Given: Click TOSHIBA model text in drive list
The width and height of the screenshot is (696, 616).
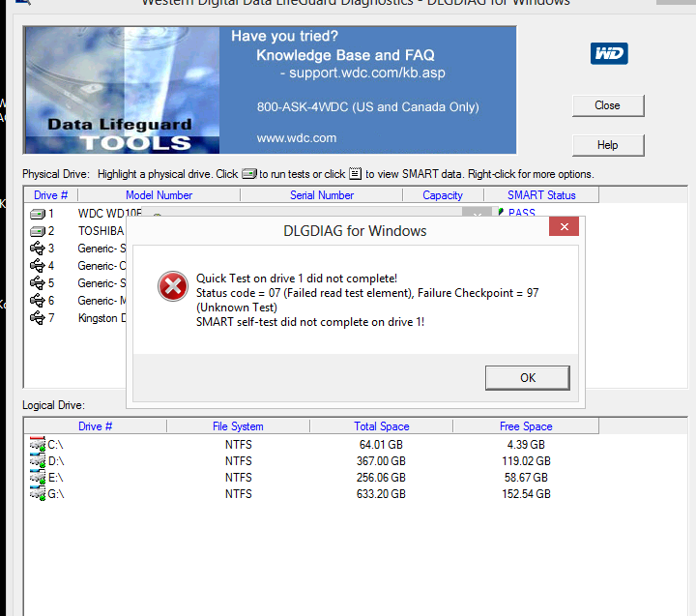Looking at the screenshot, I should point(101,231).
